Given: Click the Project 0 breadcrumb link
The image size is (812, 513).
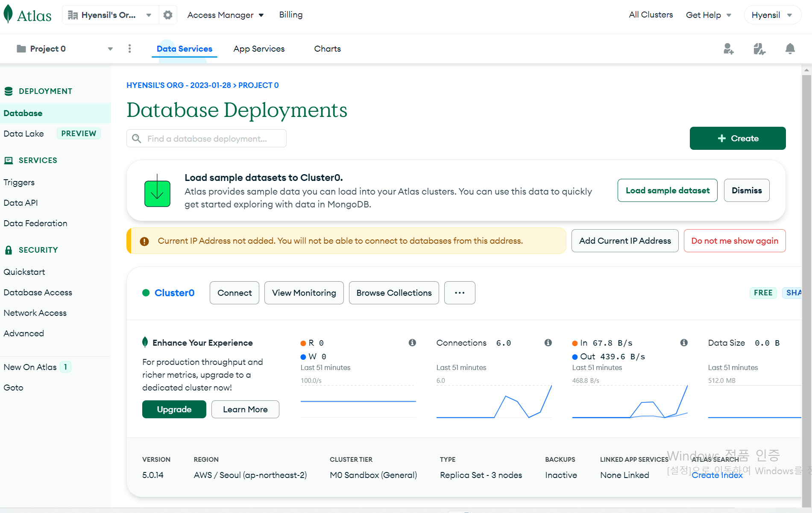Looking at the screenshot, I should pos(258,85).
